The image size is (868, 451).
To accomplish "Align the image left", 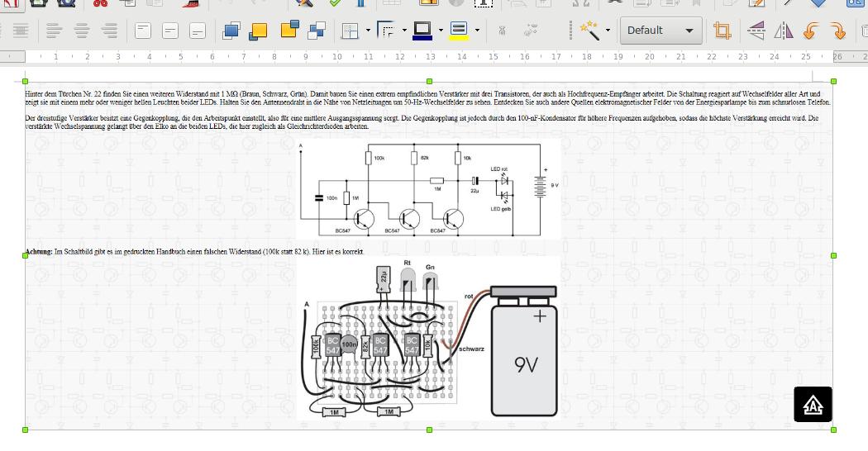I will click(x=54, y=31).
